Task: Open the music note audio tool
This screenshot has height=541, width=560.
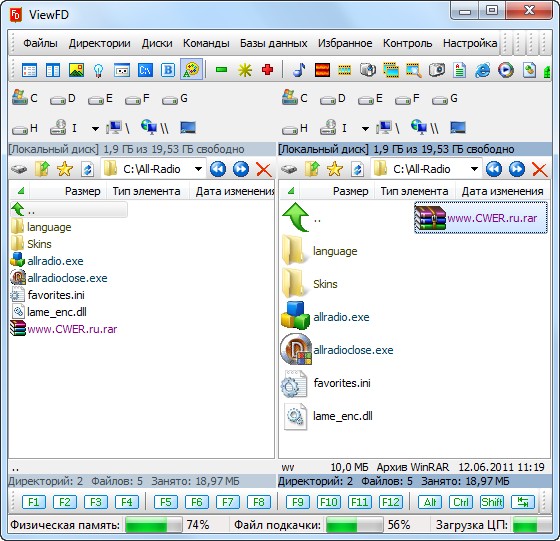Action: [299, 70]
